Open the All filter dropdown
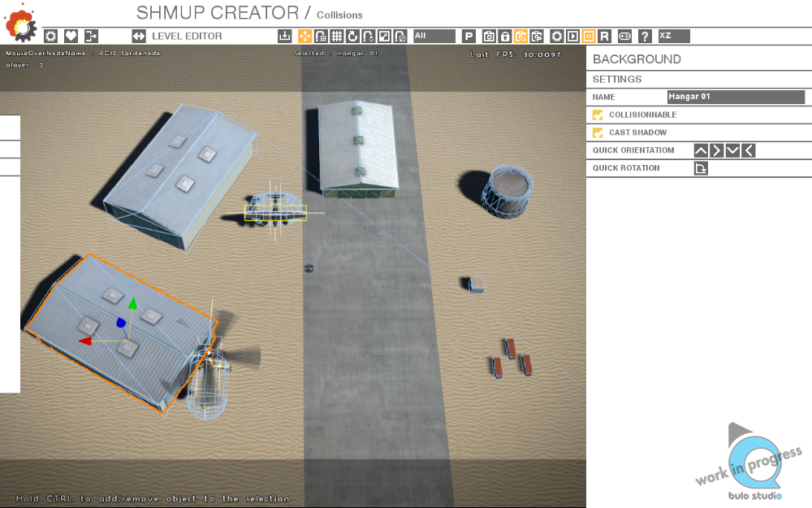The width and height of the screenshot is (812, 508). point(434,36)
